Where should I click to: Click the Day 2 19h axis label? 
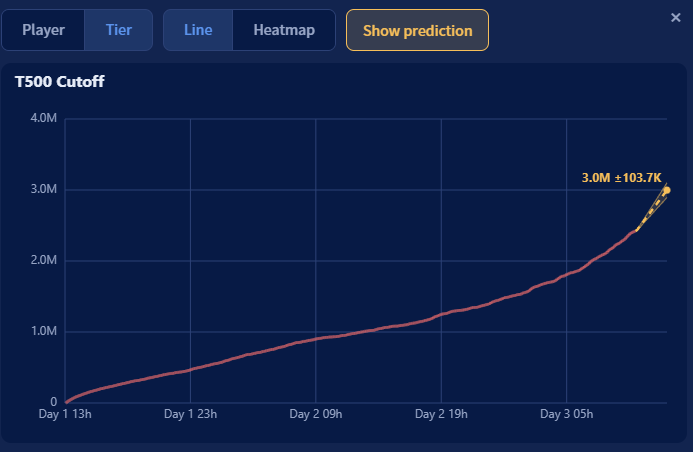pos(441,414)
